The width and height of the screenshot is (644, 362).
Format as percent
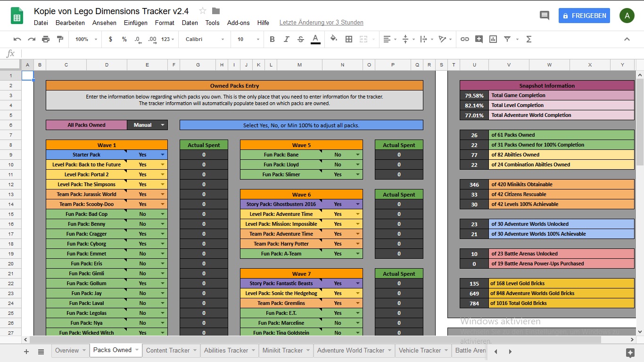(124, 39)
